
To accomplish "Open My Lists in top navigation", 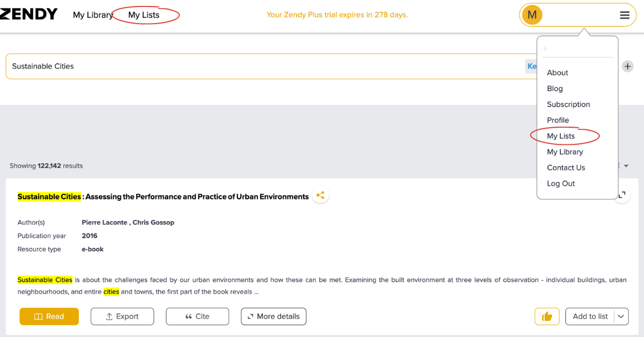I will click(x=144, y=15).
